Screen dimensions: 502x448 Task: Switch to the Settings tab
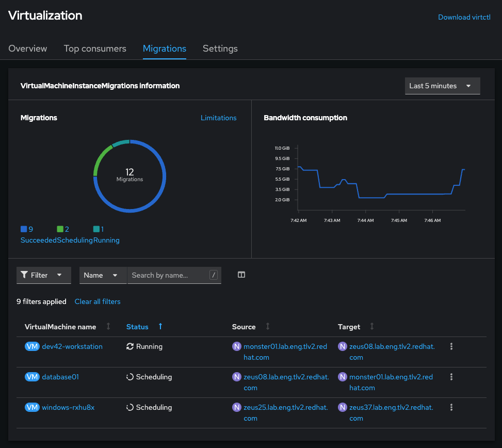point(220,49)
